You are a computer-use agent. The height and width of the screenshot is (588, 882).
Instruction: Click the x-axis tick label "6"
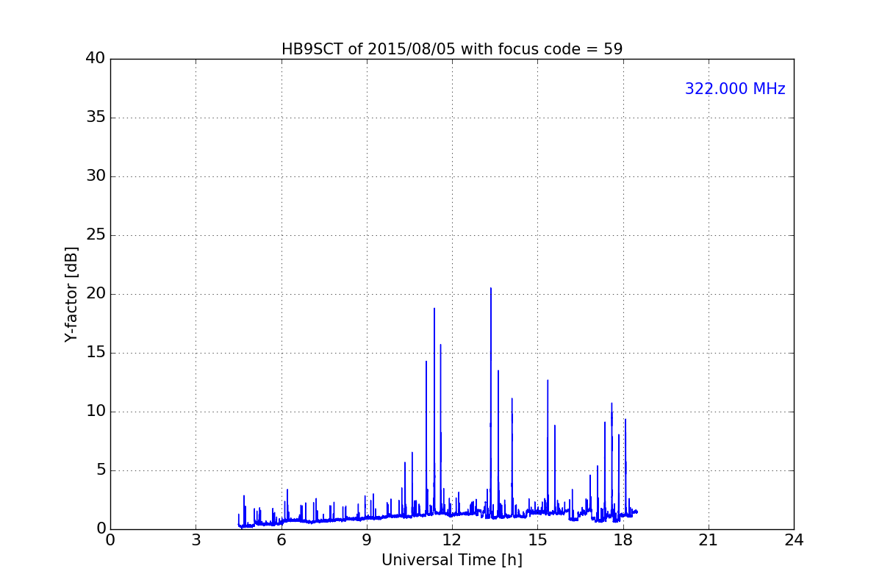point(282,540)
